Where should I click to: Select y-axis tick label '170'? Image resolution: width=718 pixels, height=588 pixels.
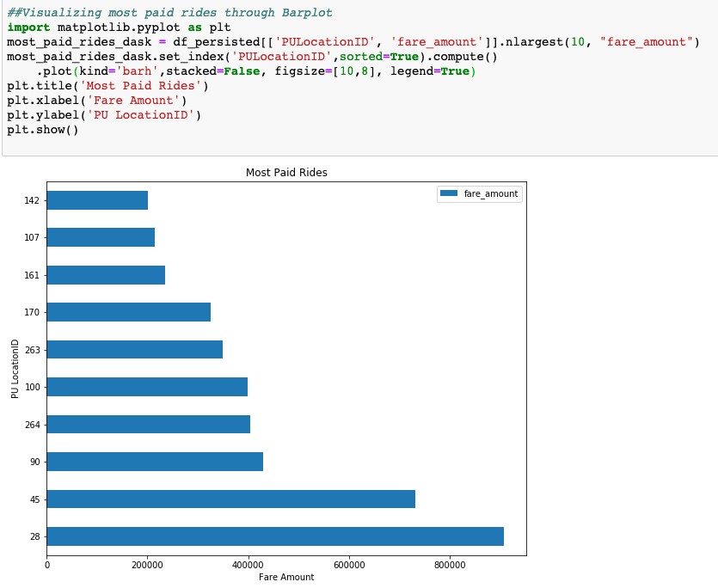(x=32, y=312)
